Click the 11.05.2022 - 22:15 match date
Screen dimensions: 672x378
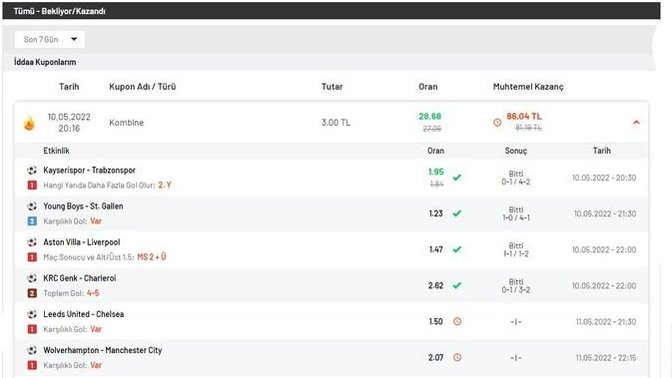tap(606, 358)
